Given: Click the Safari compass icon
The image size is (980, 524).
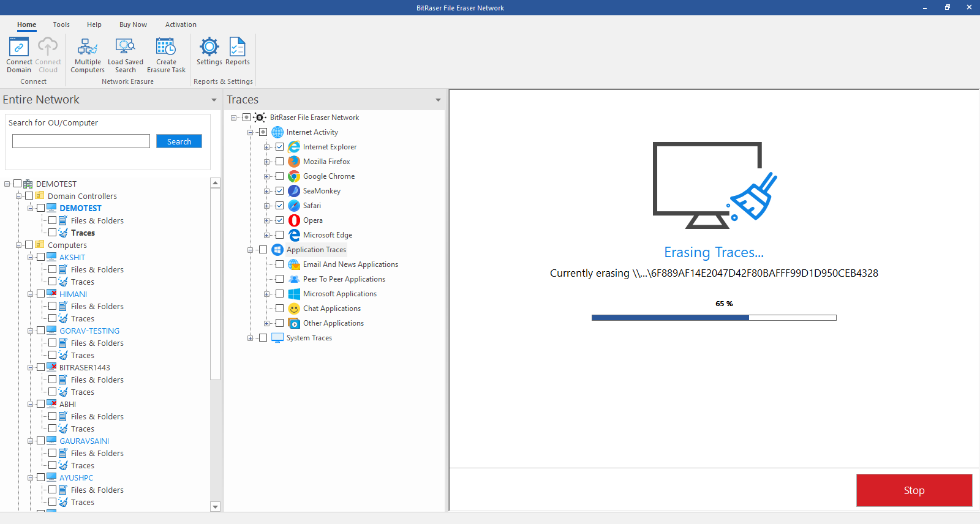Looking at the screenshot, I should (295, 206).
